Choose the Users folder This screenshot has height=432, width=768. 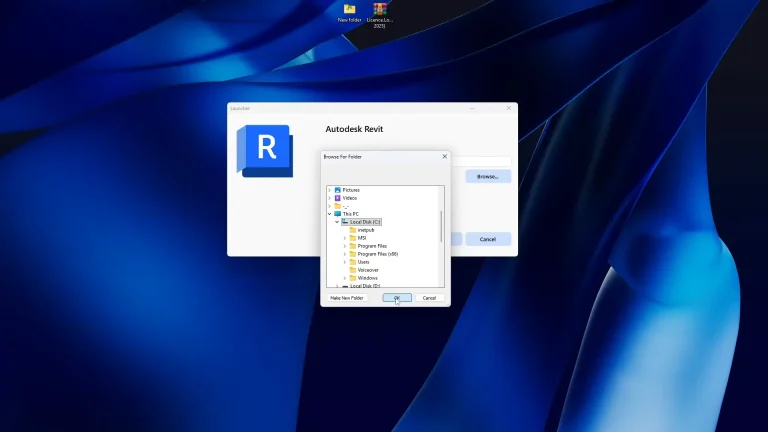(x=363, y=262)
